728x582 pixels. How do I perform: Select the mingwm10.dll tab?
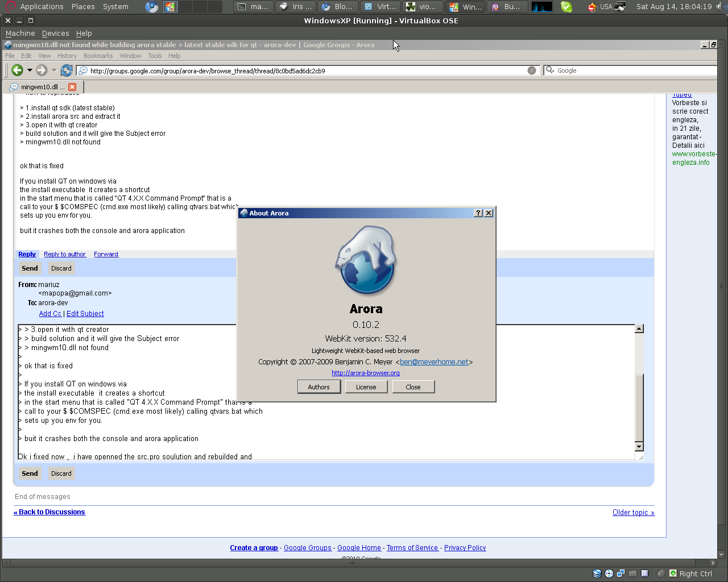pyautogui.click(x=43, y=87)
